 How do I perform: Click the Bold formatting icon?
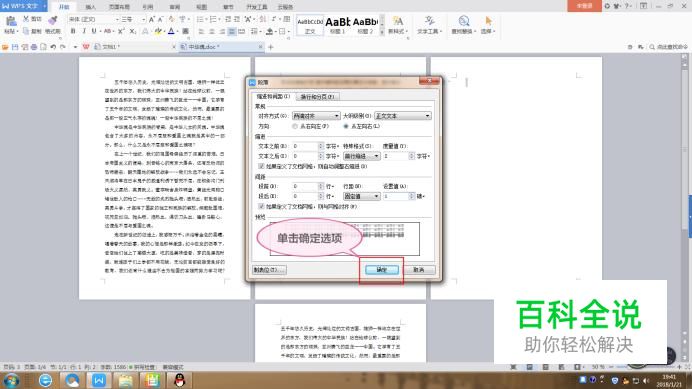73,31
